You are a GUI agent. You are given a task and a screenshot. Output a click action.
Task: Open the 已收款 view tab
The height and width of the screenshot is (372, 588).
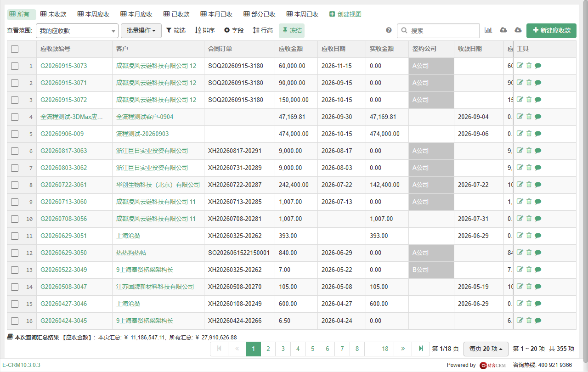(176, 14)
